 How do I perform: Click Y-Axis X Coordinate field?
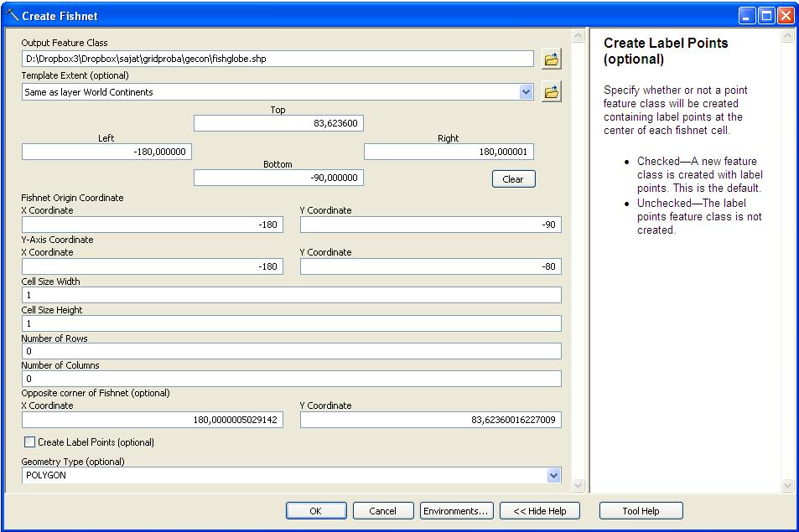153,266
